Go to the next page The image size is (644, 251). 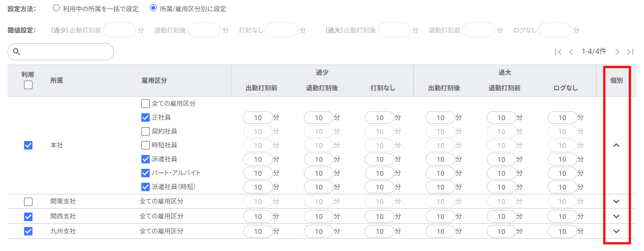pyautogui.click(x=617, y=52)
